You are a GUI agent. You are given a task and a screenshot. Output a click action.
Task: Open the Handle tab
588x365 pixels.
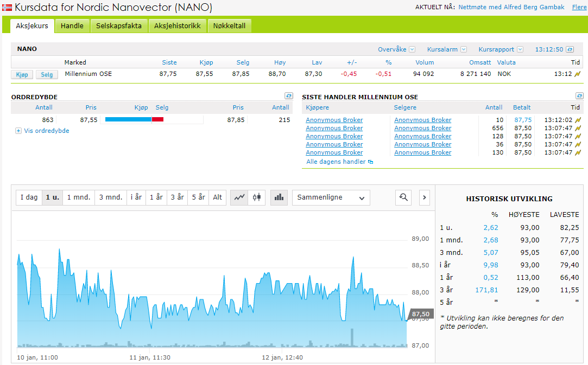pyautogui.click(x=72, y=26)
